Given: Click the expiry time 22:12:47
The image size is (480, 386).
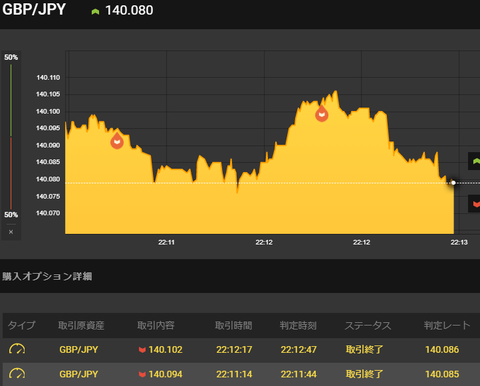Looking at the screenshot, I should (x=299, y=350).
